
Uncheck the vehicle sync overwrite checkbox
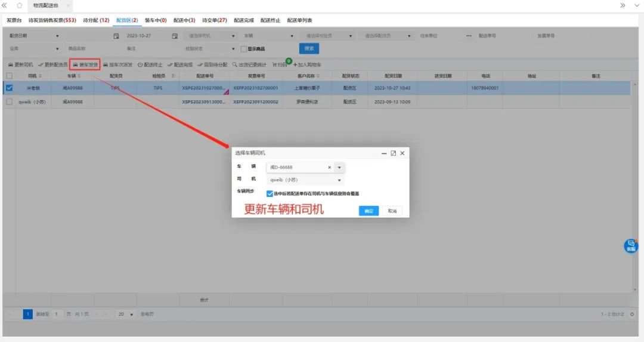tap(270, 193)
